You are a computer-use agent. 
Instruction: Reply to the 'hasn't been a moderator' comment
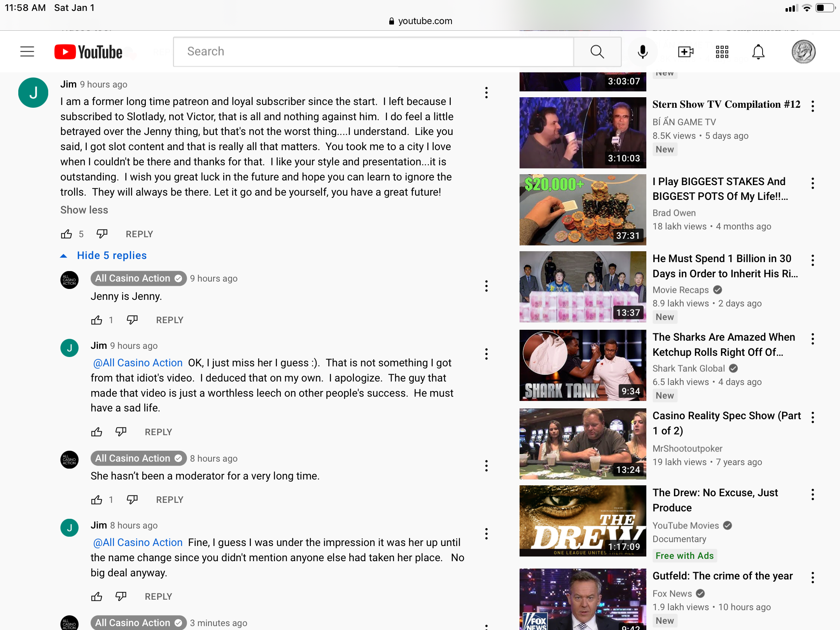tap(170, 500)
